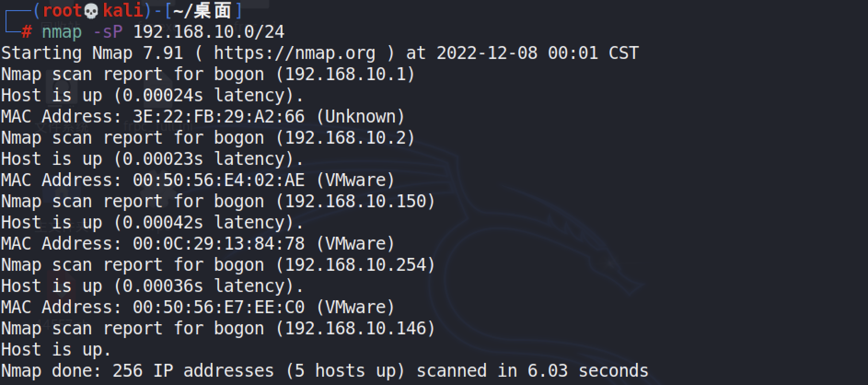Click MAC address 3E:22:FB:29:A2:66
This screenshot has height=385, width=868.
tap(219, 117)
